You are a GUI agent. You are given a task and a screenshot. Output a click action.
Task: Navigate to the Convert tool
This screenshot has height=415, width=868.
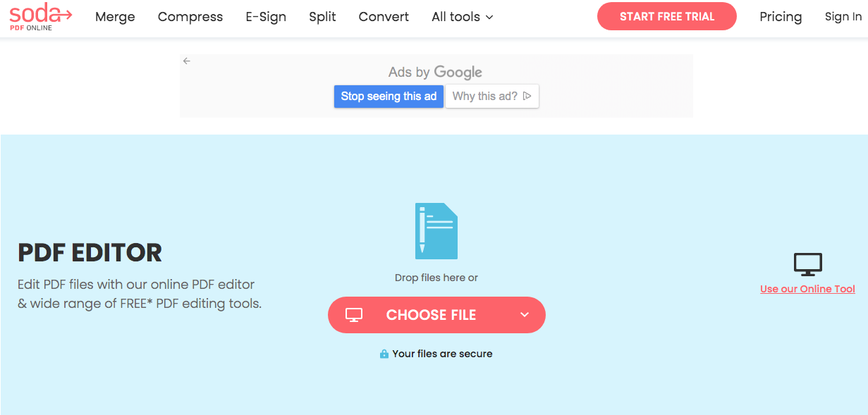(x=384, y=17)
